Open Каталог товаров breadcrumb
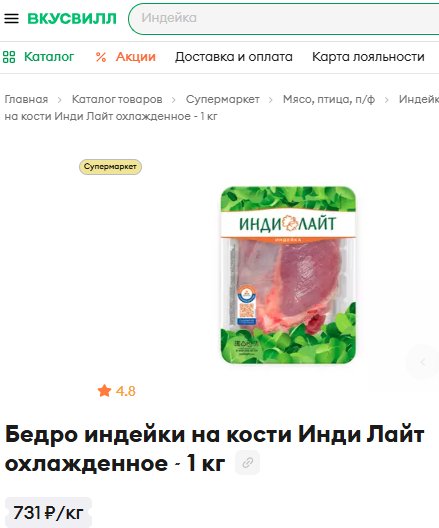This screenshot has width=439, height=528. [x=117, y=99]
